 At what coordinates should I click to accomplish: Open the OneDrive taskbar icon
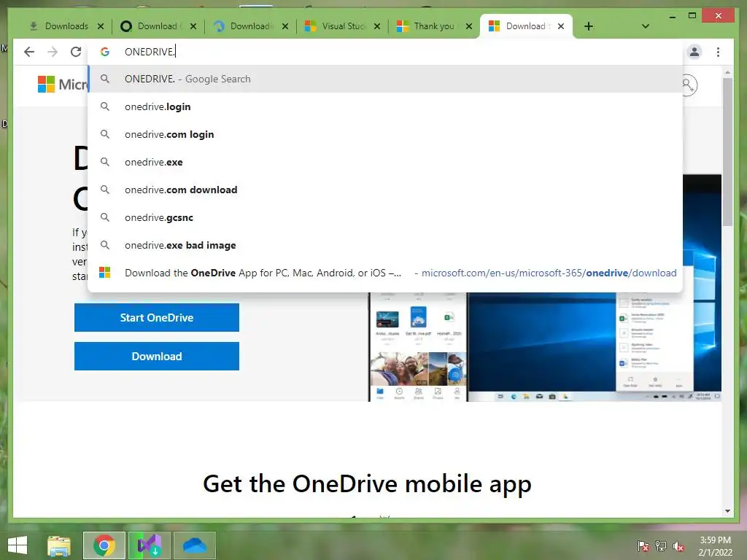(195, 545)
